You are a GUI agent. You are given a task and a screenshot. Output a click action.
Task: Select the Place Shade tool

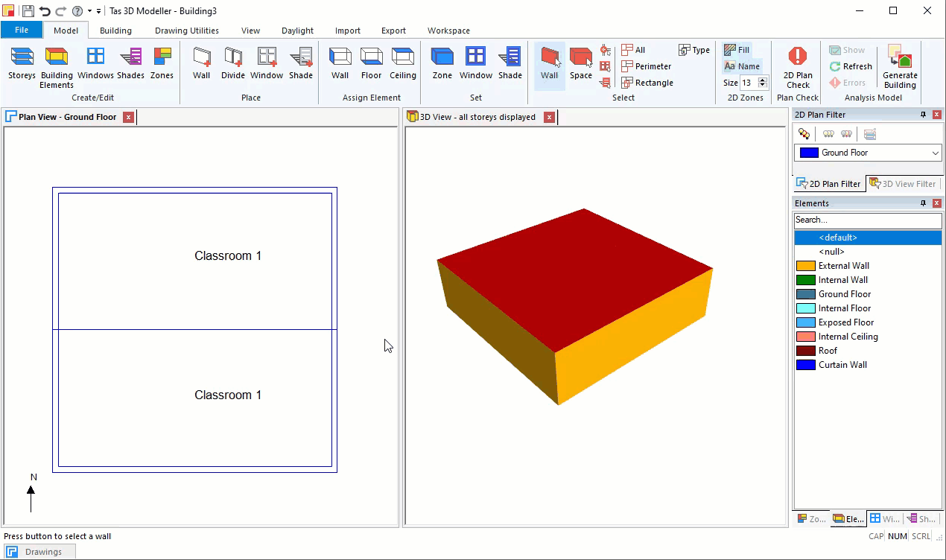tap(301, 63)
